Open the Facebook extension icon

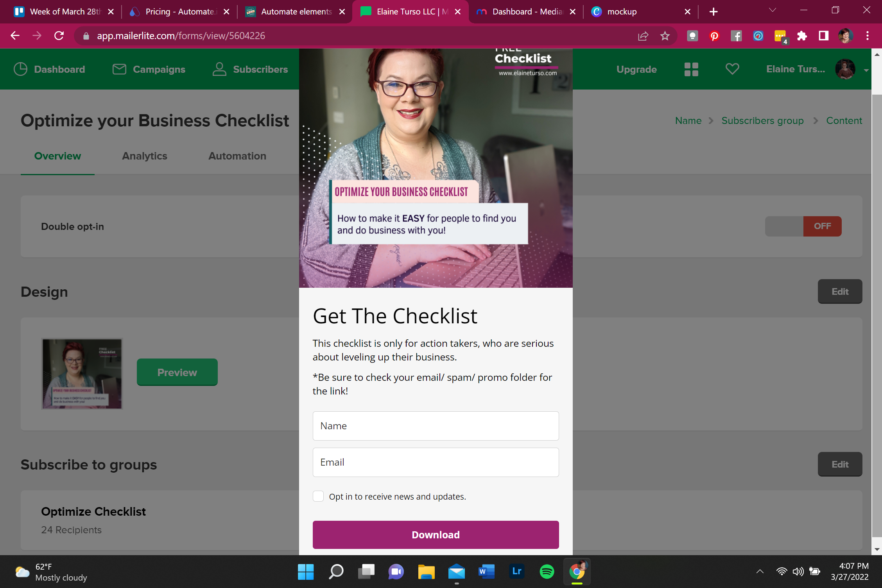[x=736, y=36]
